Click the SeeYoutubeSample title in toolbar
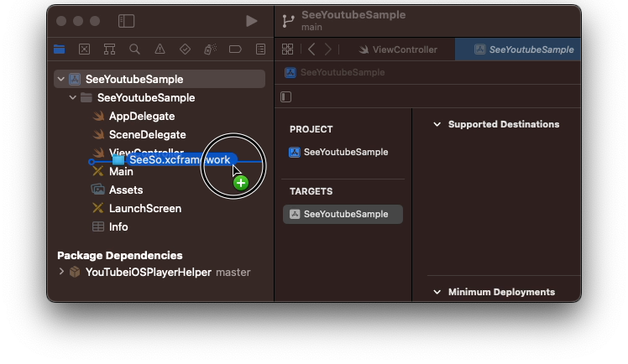Image resolution: width=628 pixels, height=364 pixels. tap(353, 15)
